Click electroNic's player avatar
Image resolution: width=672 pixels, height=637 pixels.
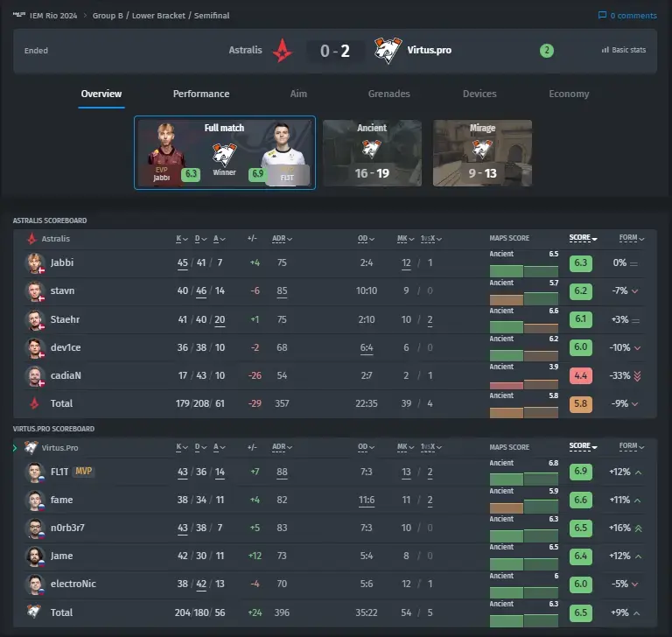[x=35, y=584]
